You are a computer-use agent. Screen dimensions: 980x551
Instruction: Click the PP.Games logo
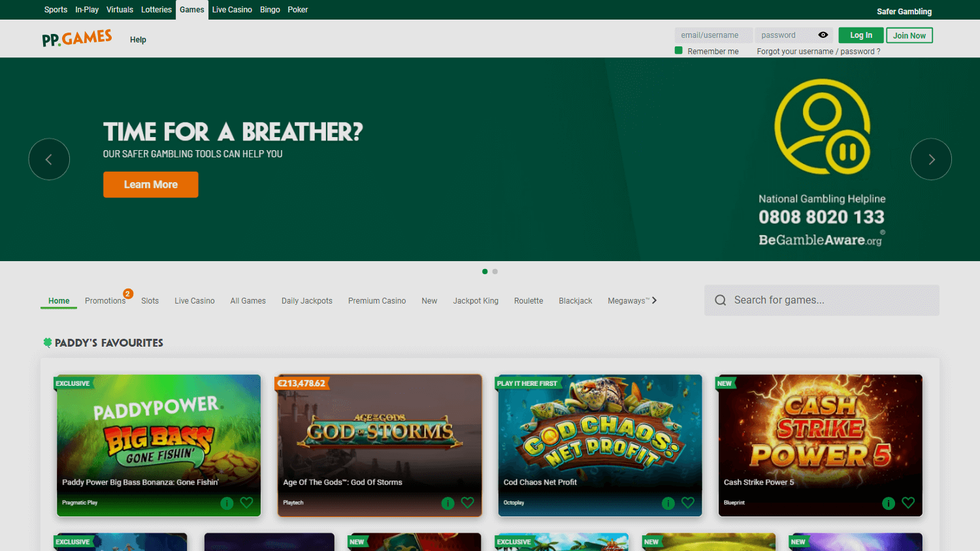[x=77, y=39]
